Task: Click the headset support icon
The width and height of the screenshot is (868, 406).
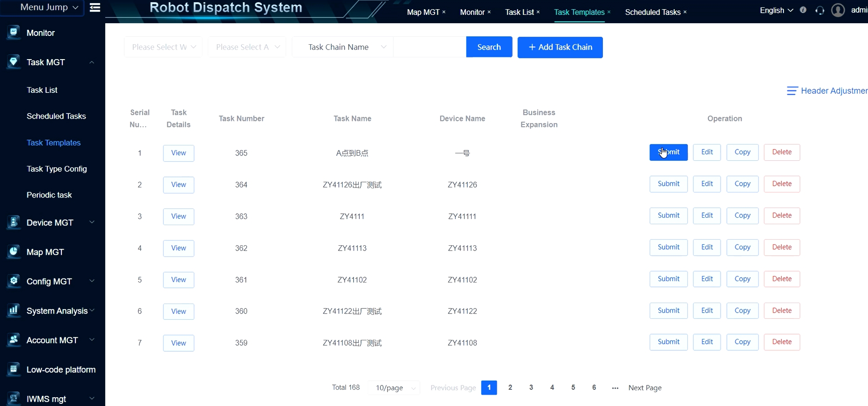Action: pyautogui.click(x=820, y=11)
